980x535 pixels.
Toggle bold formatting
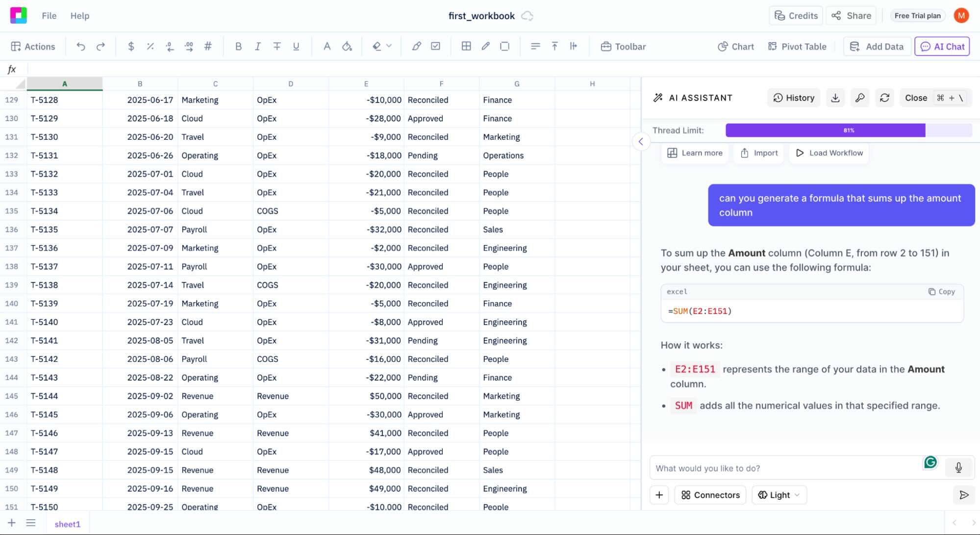[238, 47]
